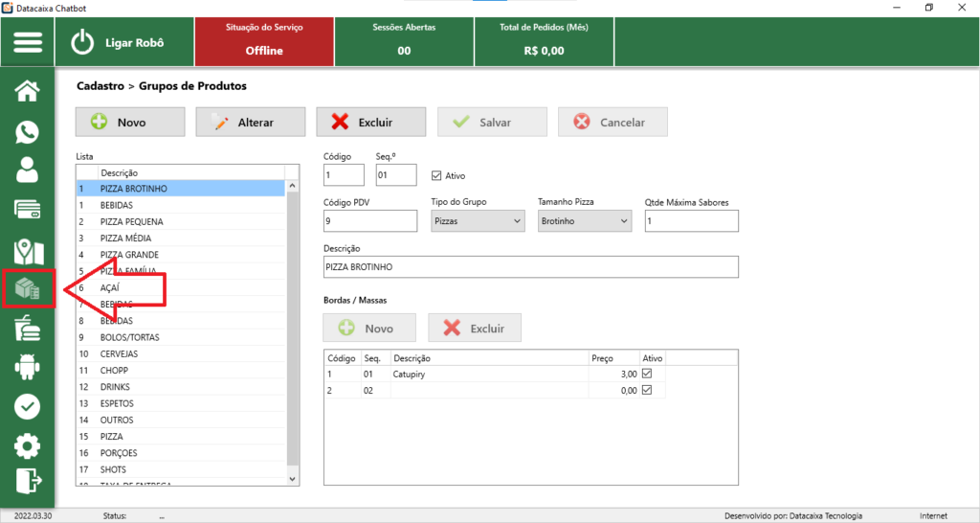
Task: Open the WhatsApp icon in sidebar
Action: [28, 131]
